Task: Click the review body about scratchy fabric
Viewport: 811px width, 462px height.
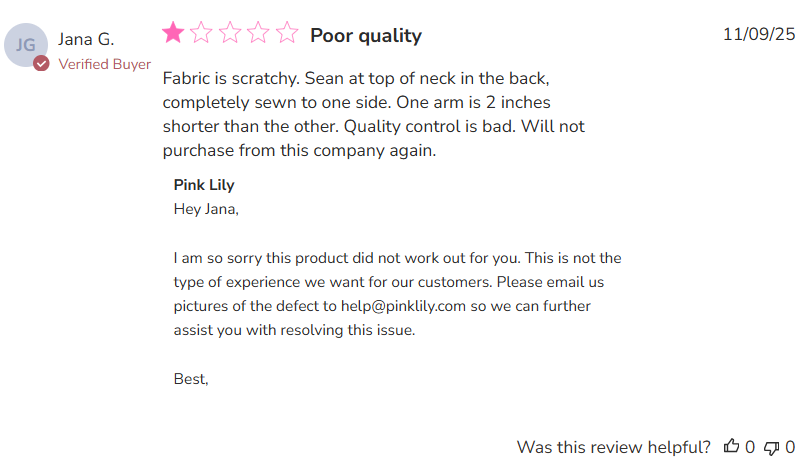Action: [x=373, y=114]
